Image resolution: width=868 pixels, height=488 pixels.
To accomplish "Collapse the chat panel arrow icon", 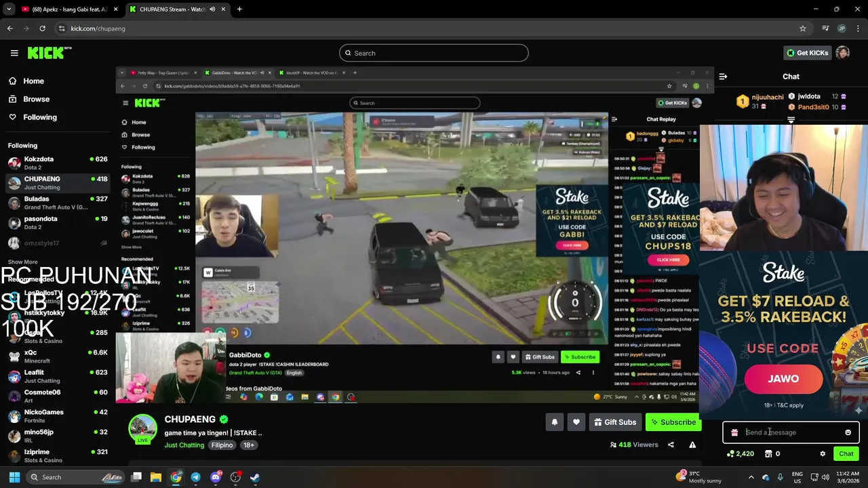I will coord(723,77).
